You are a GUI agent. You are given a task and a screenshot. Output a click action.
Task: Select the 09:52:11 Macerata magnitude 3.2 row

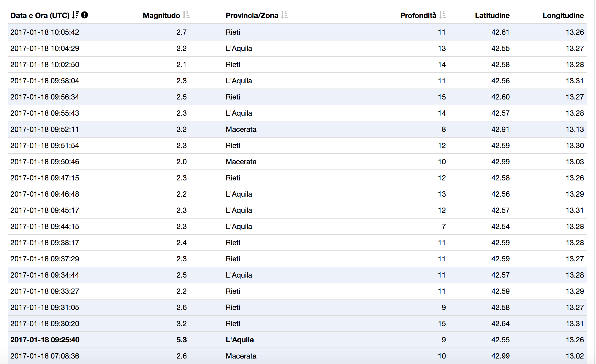click(x=297, y=129)
